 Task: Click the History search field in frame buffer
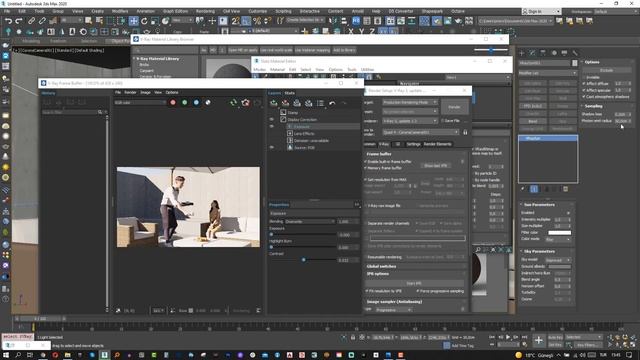(70, 112)
